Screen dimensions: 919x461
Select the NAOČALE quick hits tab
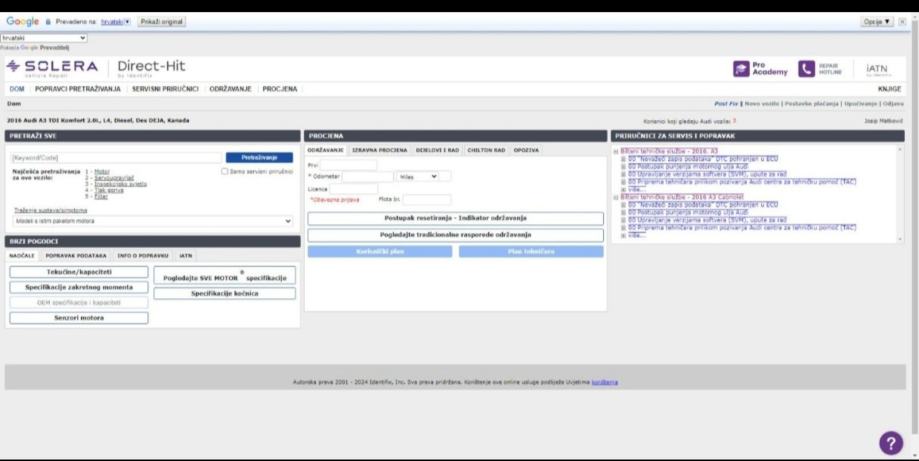pos(22,256)
